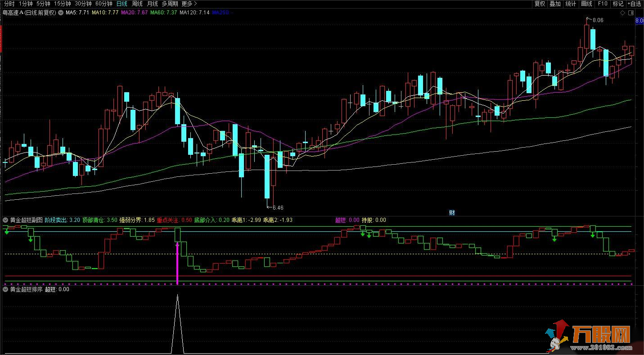Expand the 黄金超短副图 indicator dropdown arrow
Screen dimensions: 644x355
(5, 220)
